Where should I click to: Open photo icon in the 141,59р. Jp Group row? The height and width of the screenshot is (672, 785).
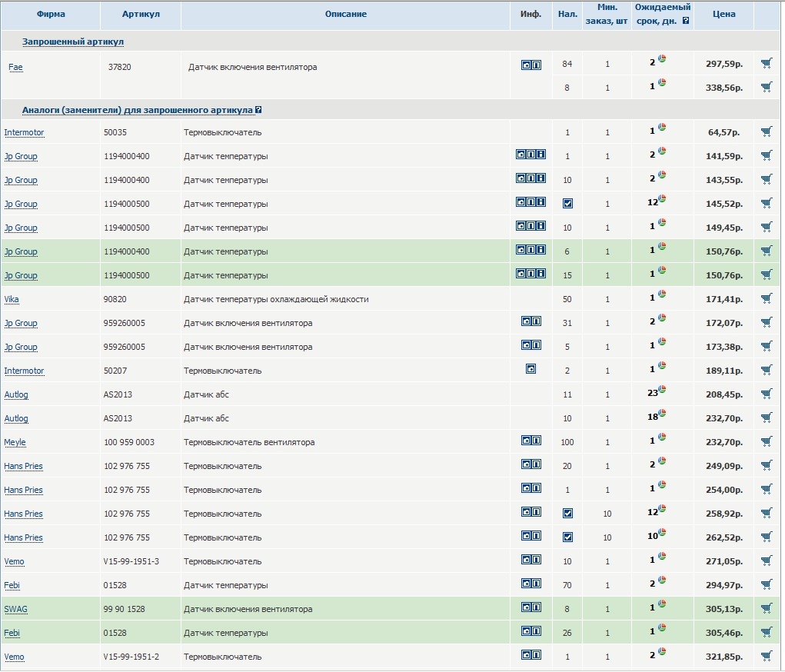pos(521,155)
